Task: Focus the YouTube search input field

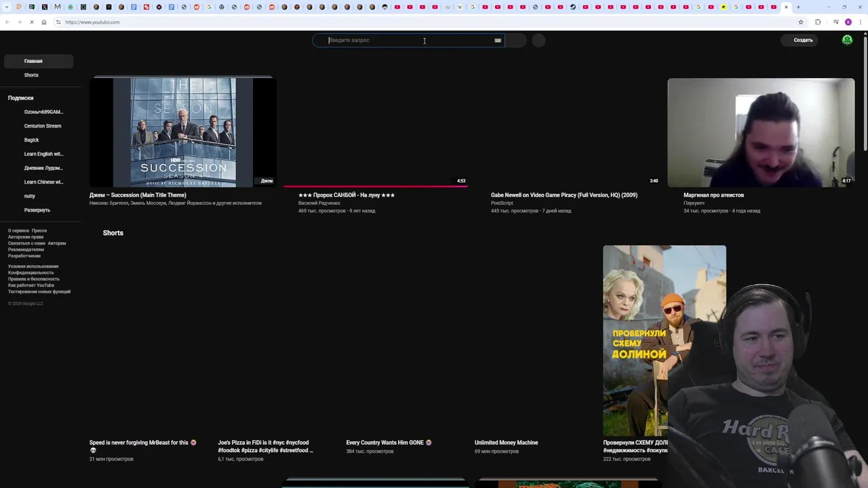Action: pos(407,41)
